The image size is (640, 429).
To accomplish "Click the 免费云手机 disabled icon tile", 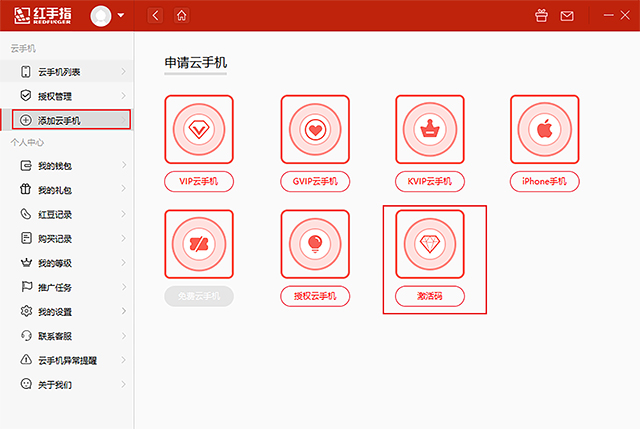I will coord(199,244).
